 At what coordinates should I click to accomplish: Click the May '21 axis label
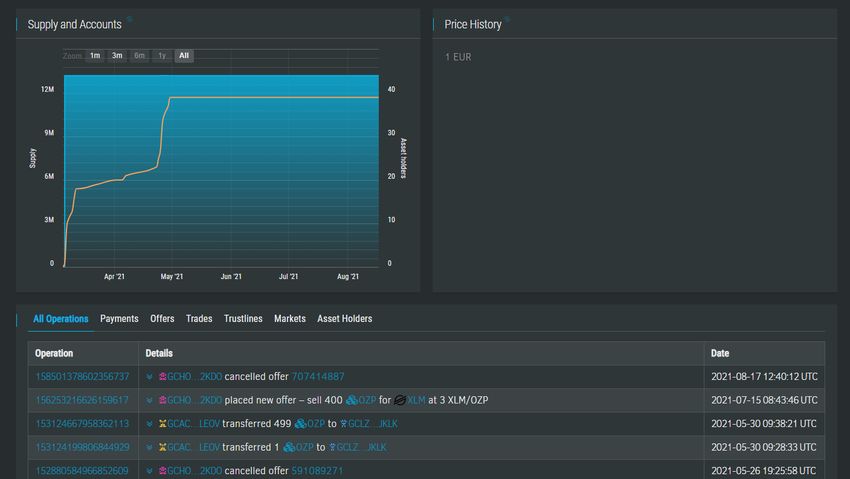[171, 276]
